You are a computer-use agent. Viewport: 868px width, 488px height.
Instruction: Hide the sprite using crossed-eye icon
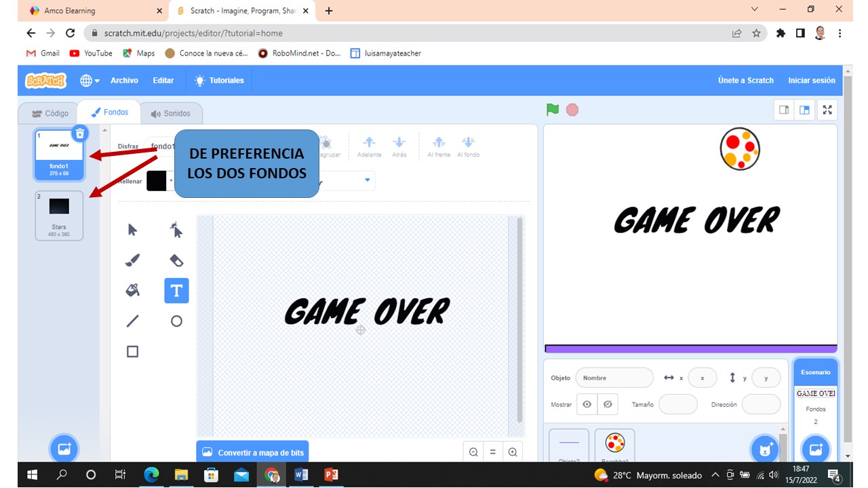[x=608, y=405]
